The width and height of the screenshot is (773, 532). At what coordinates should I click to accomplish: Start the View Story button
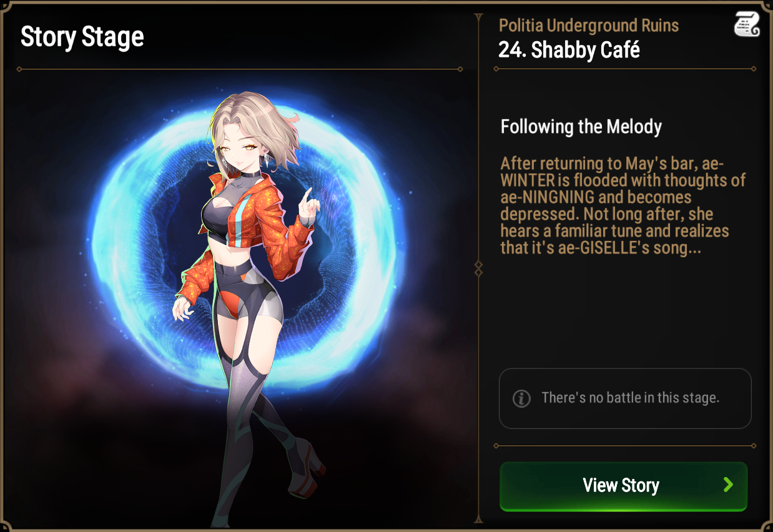[x=623, y=486]
